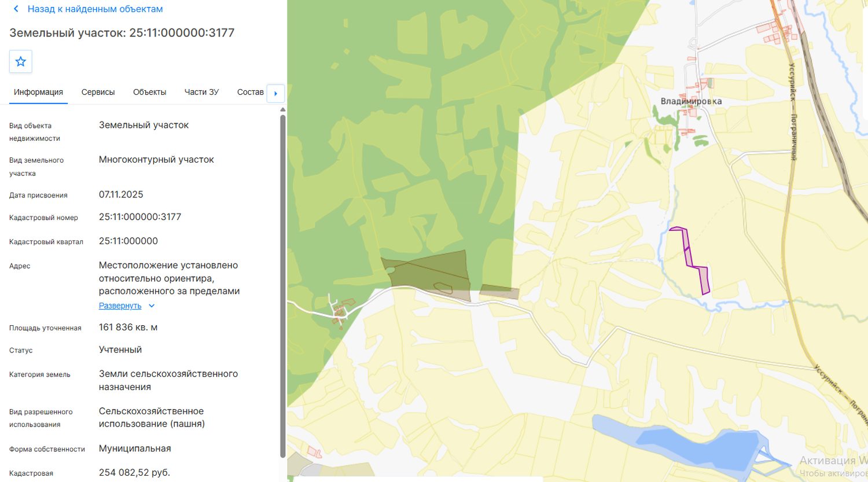The image size is (868, 482).
Task: Show more tabs with the right arrow button
Action: pyautogui.click(x=275, y=93)
